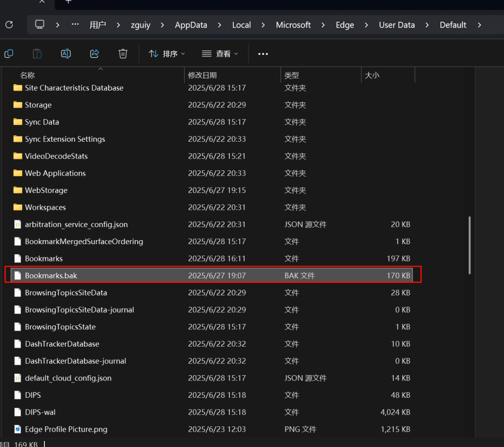Expand the chevron after Edge in breadcrumb
This screenshot has height=447, width=504.
click(x=366, y=25)
